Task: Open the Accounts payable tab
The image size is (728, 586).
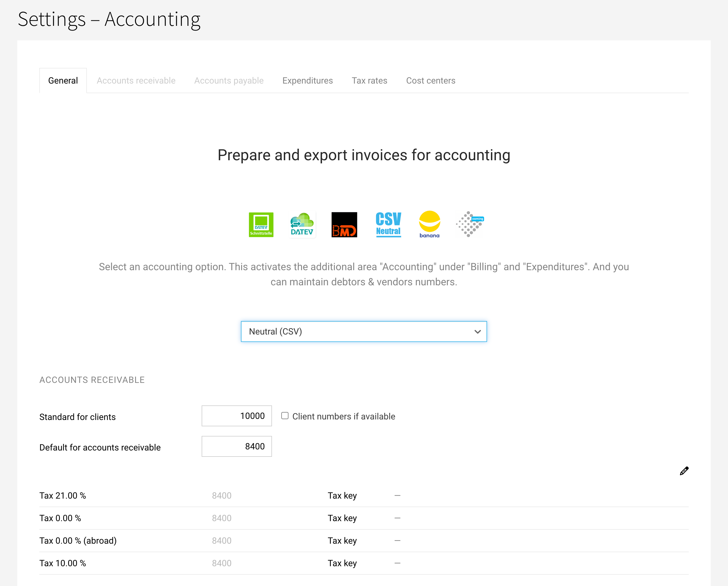Action: 229,81
